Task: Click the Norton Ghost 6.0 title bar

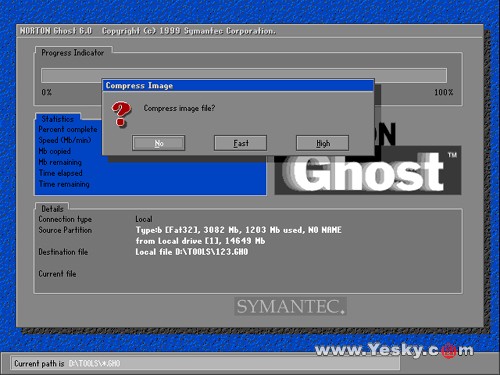Action: pos(250,31)
